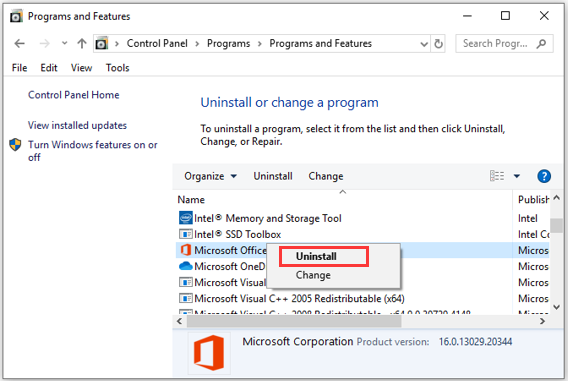Click the Forward navigation arrow
This screenshot has height=381, width=568.
(45, 44)
